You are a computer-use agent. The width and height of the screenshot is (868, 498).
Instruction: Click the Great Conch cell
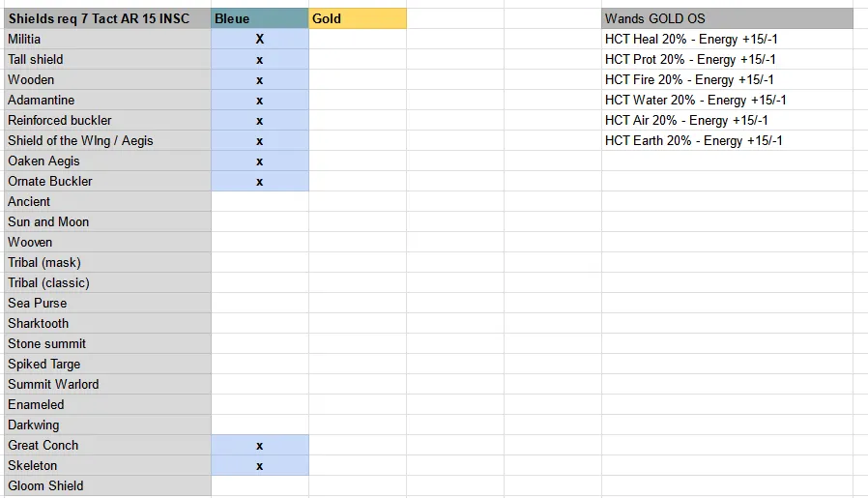coord(108,445)
